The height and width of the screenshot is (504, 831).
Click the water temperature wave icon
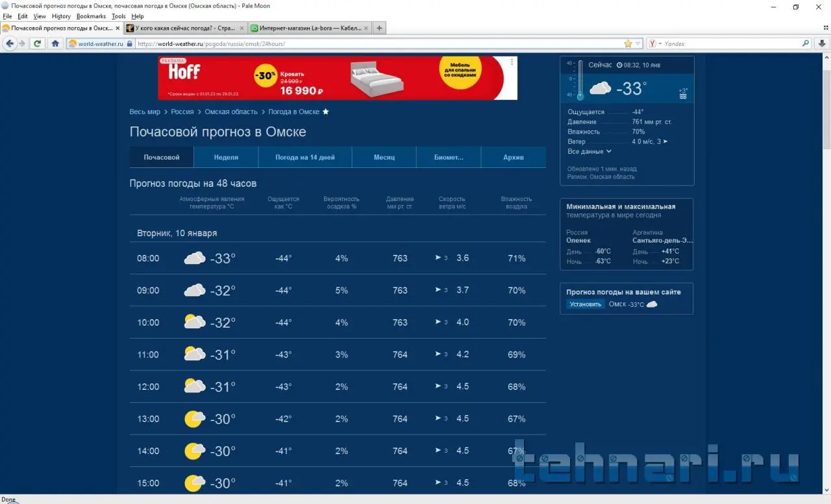click(683, 96)
